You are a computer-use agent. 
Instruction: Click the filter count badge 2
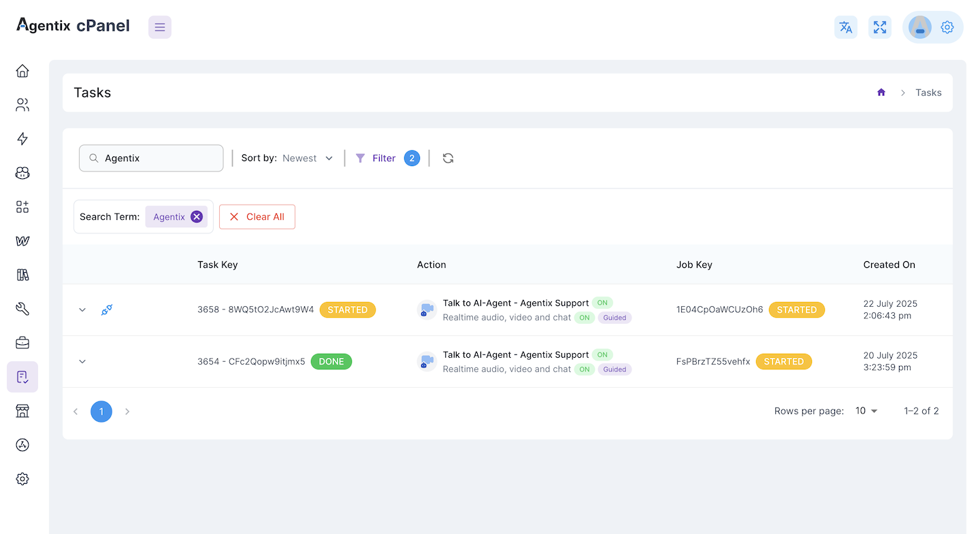(x=412, y=158)
